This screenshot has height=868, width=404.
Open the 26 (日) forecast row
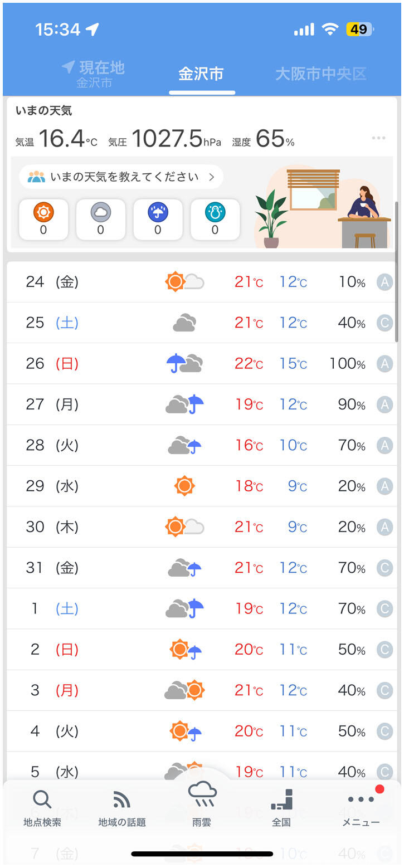click(202, 364)
